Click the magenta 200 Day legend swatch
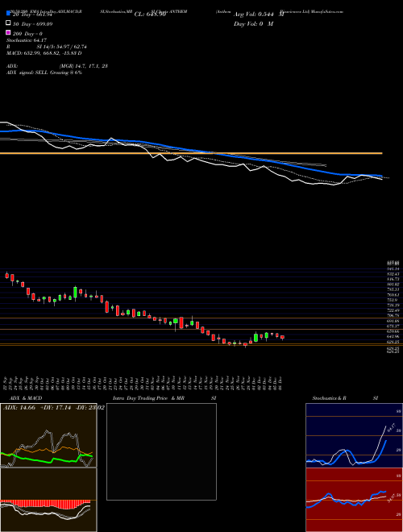This screenshot has height=532, width=403. coord(8,32)
